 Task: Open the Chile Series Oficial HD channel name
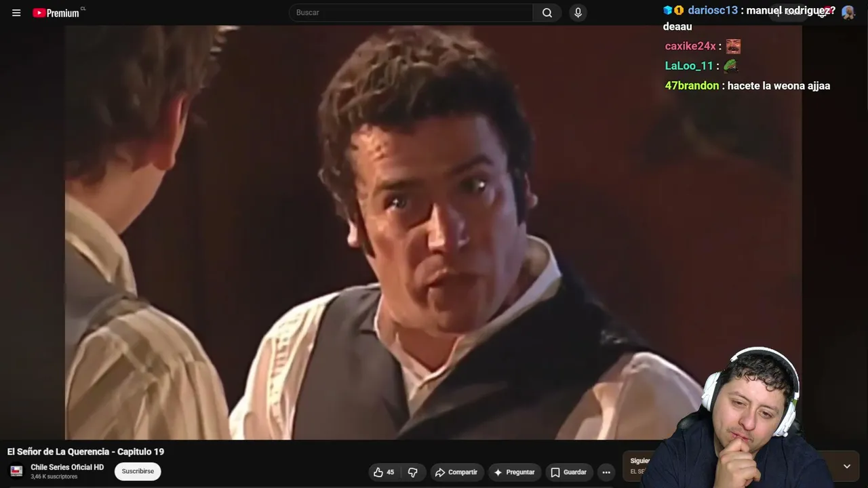67,467
